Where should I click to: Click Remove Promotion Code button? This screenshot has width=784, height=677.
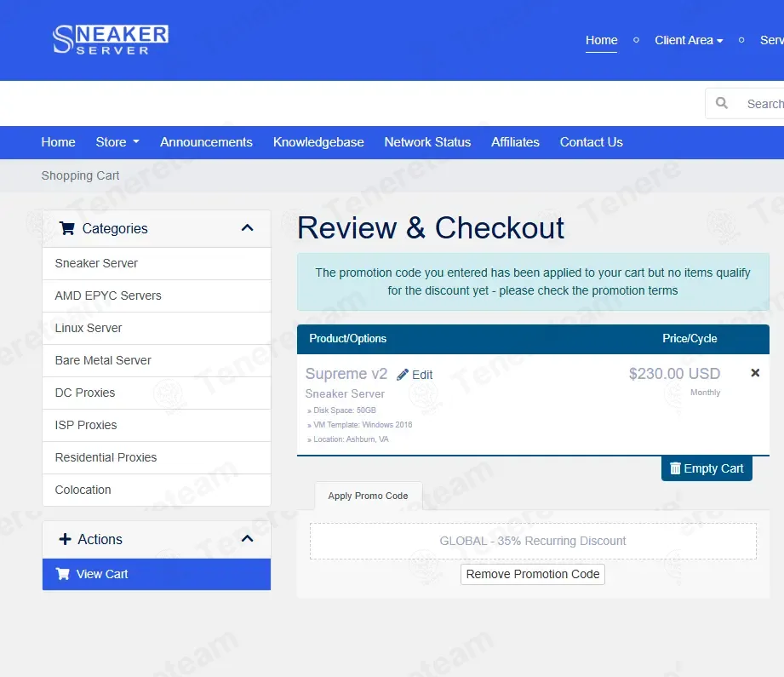(x=533, y=574)
